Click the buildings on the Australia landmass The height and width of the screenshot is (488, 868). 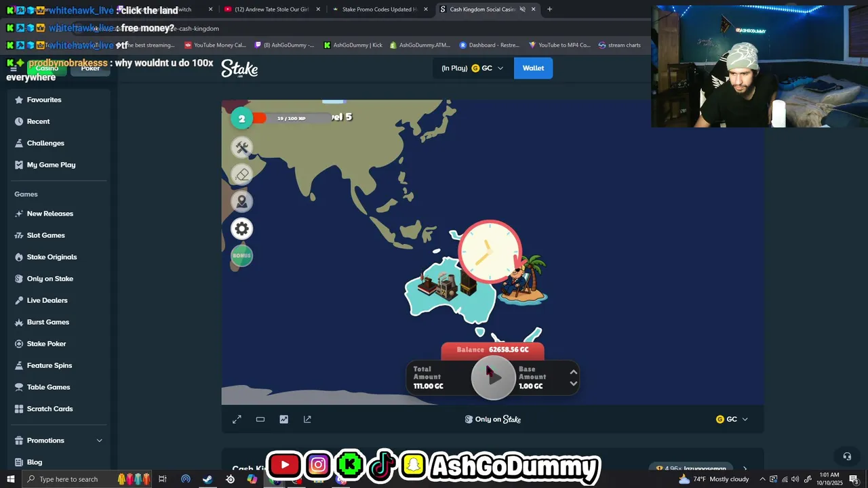(446, 283)
